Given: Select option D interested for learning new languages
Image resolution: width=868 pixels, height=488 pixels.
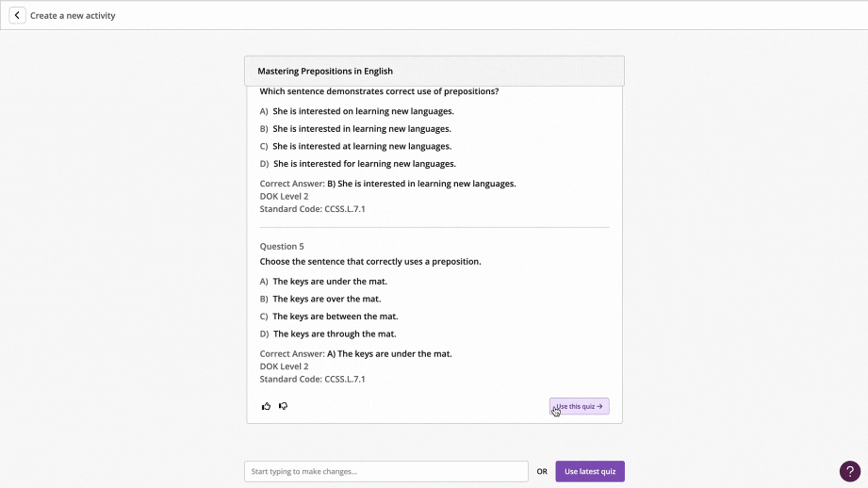Looking at the screenshot, I should pos(357,164).
